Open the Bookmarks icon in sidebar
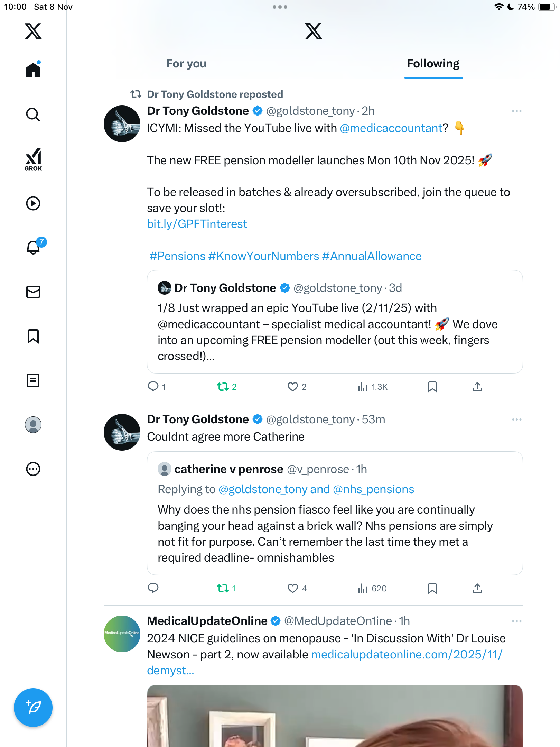The height and width of the screenshot is (747, 560). pyautogui.click(x=33, y=336)
